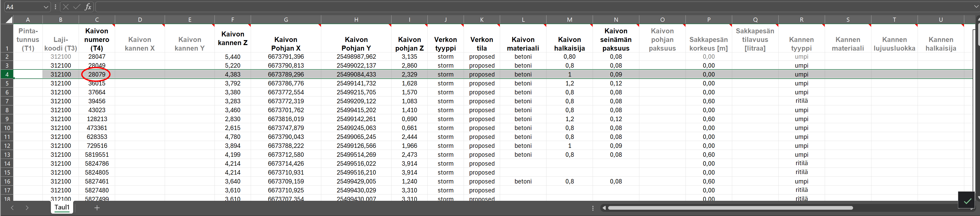This screenshot has width=980, height=216.
Task: Select row 7 header
Action: coord(7,101)
